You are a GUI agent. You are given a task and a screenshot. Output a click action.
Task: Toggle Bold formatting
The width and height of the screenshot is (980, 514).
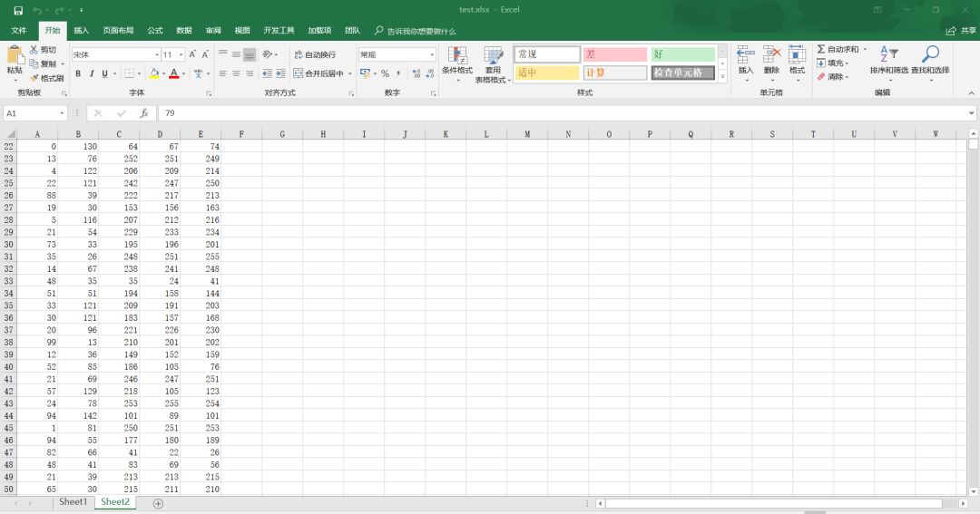click(x=78, y=73)
